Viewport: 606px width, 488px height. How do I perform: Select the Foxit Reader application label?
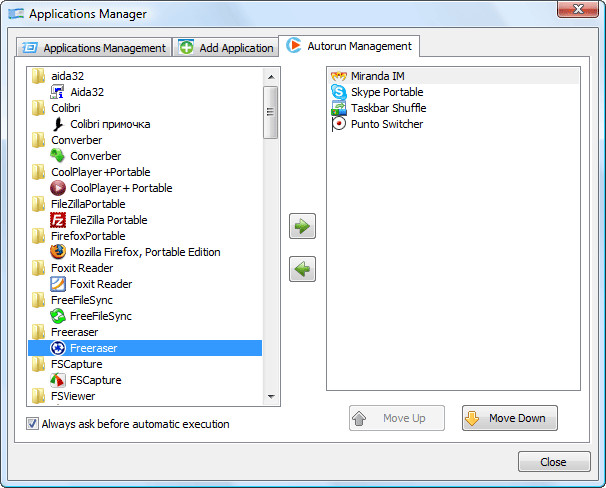click(101, 284)
